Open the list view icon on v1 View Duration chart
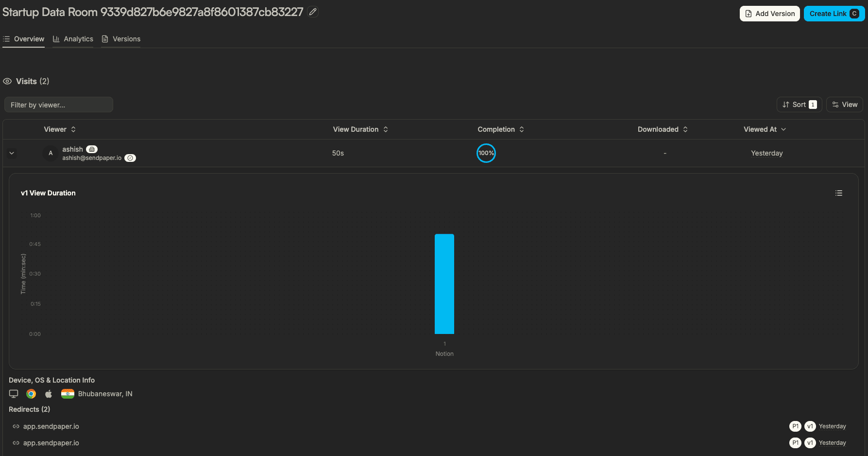868x456 pixels. tap(838, 193)
